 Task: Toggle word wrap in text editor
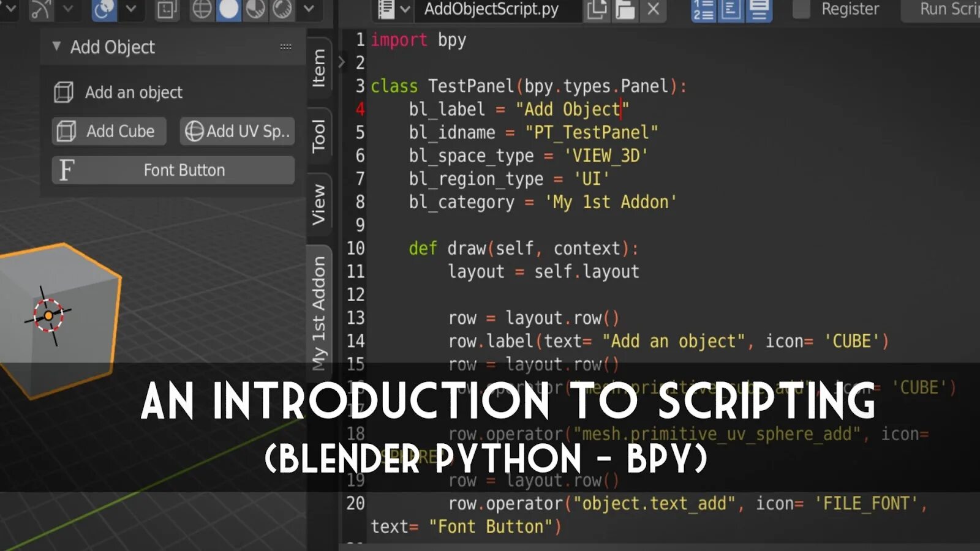pos(731,9)
